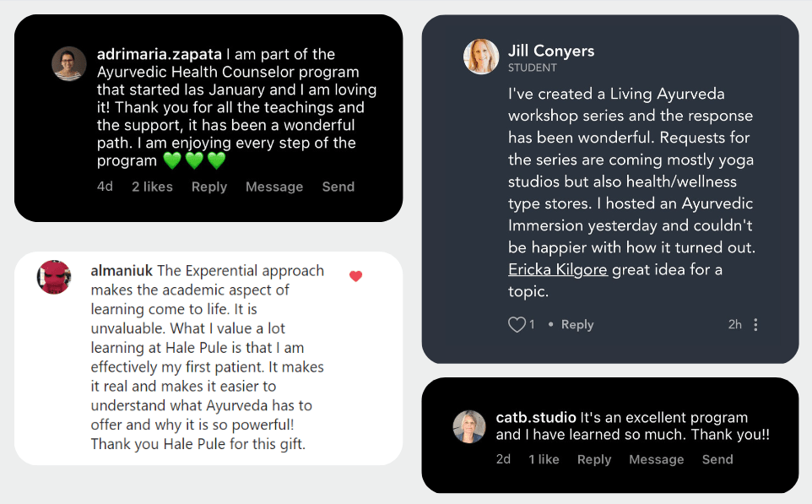Image resolution: width=812 pixels, height=504 pixels.
Task: Message catb.studio from the comment
Action: (x=657, y=459)
